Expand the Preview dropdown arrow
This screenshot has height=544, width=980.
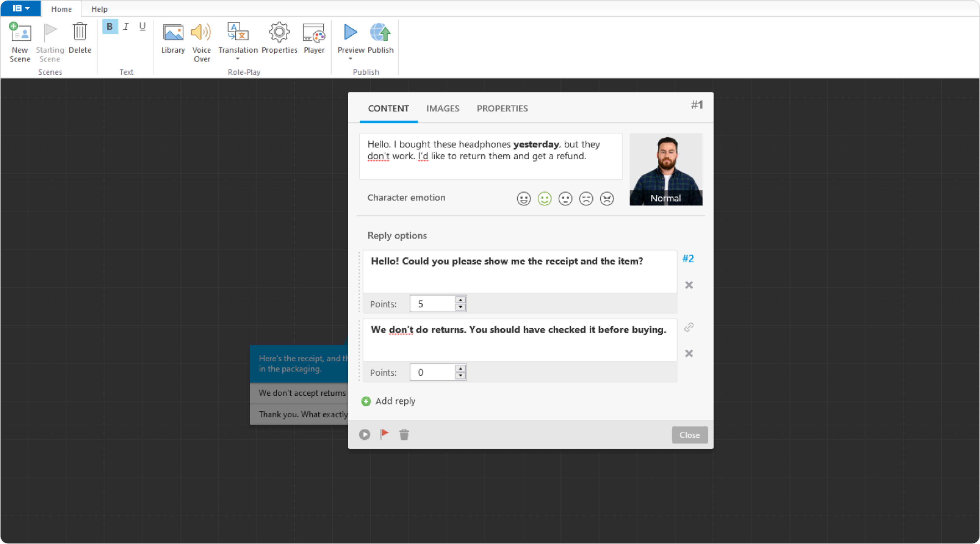[x=350, y=59]
